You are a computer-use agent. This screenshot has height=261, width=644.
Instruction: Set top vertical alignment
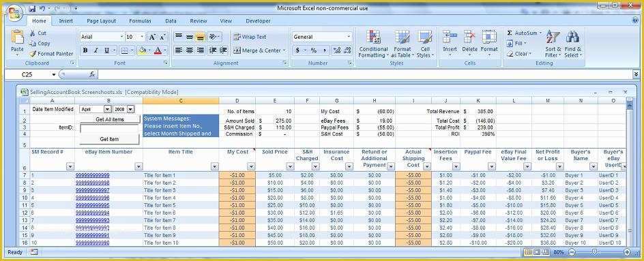[x=179, y=37]
